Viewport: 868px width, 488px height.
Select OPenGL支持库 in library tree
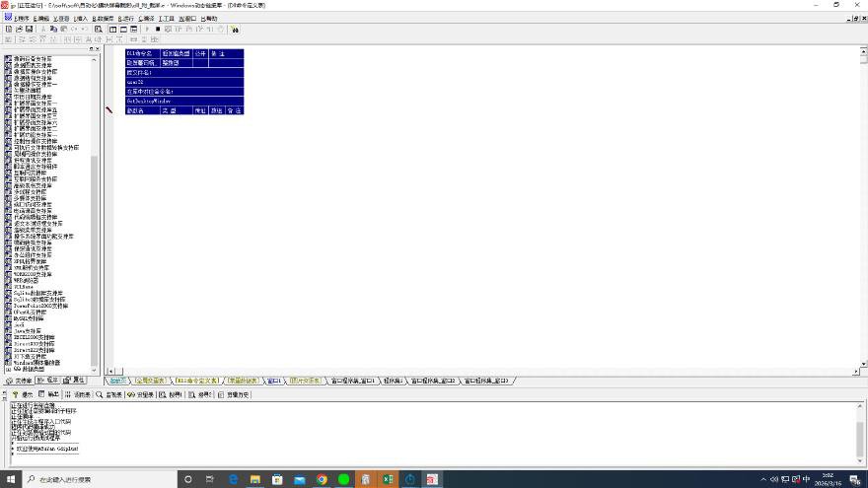[32, 313]
